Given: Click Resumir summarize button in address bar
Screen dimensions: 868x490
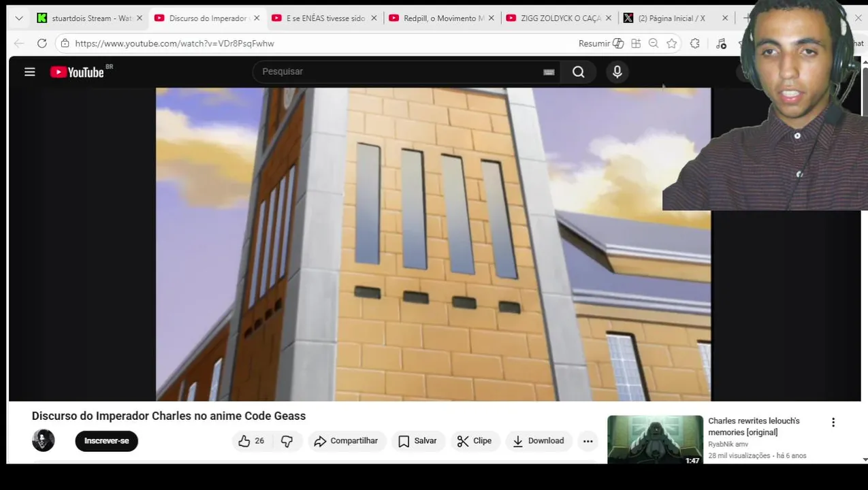Looking at the screenshot, I should coord(600,44).
